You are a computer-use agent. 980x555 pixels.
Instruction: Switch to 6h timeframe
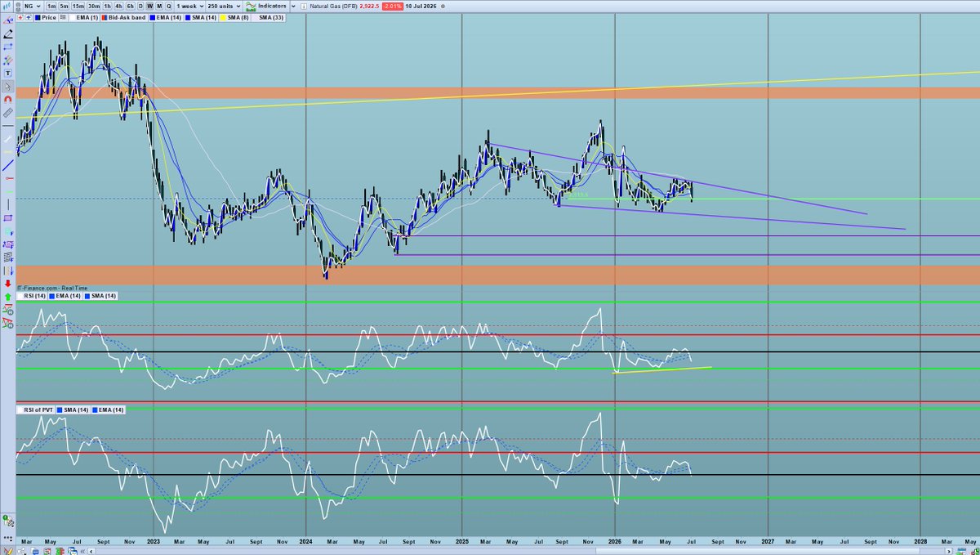130,7
